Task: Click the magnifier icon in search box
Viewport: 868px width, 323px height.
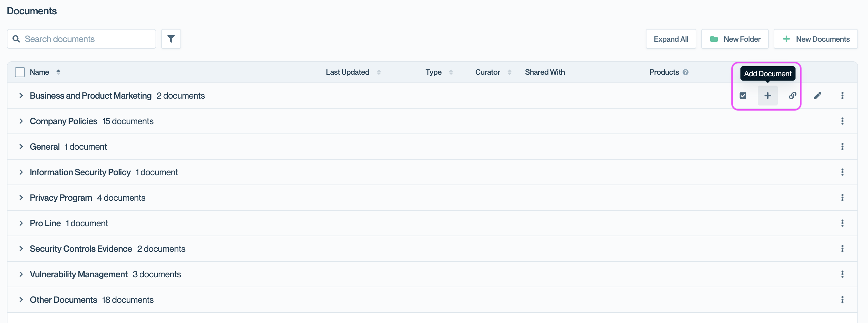Action: pos(16,39)
